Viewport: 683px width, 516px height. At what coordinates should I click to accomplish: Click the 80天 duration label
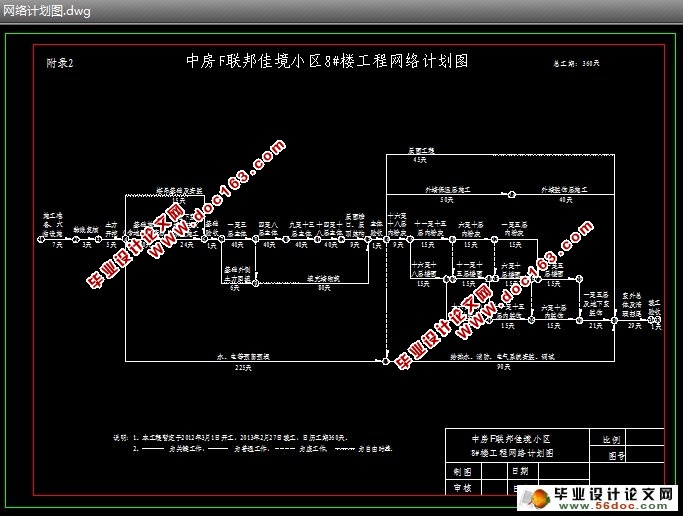coord(324,288)
